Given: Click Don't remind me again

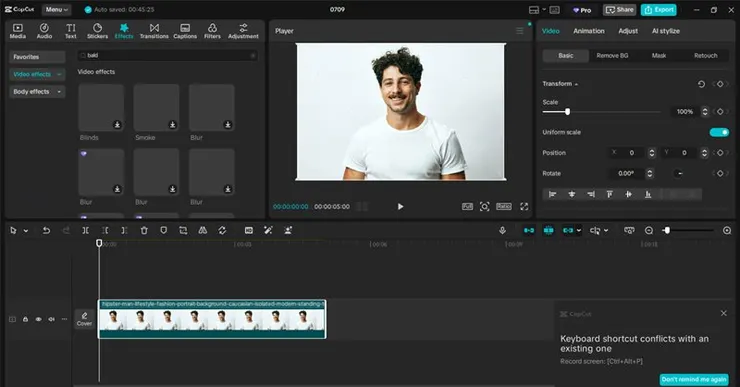Looking at the screenshot, I should (x=694, y=379).
